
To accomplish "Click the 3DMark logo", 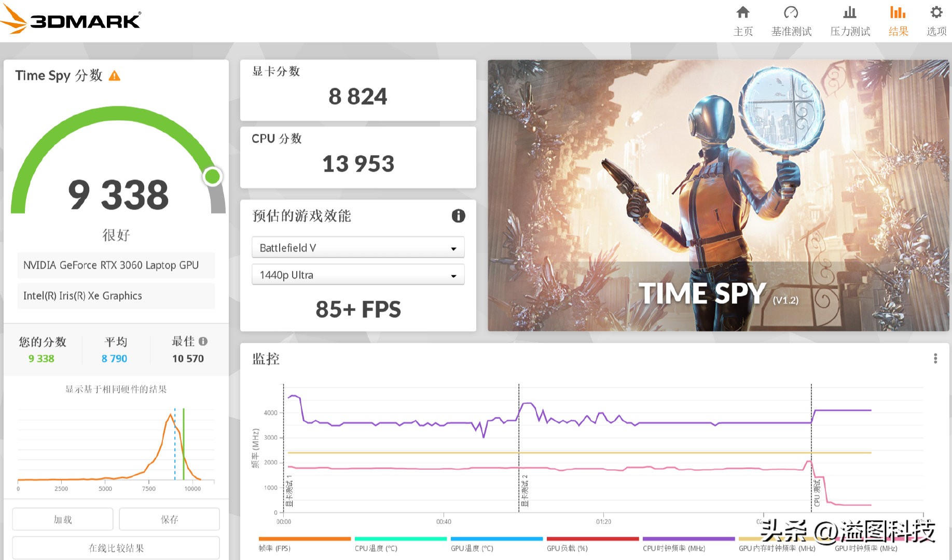I will [x=71, y=20].
